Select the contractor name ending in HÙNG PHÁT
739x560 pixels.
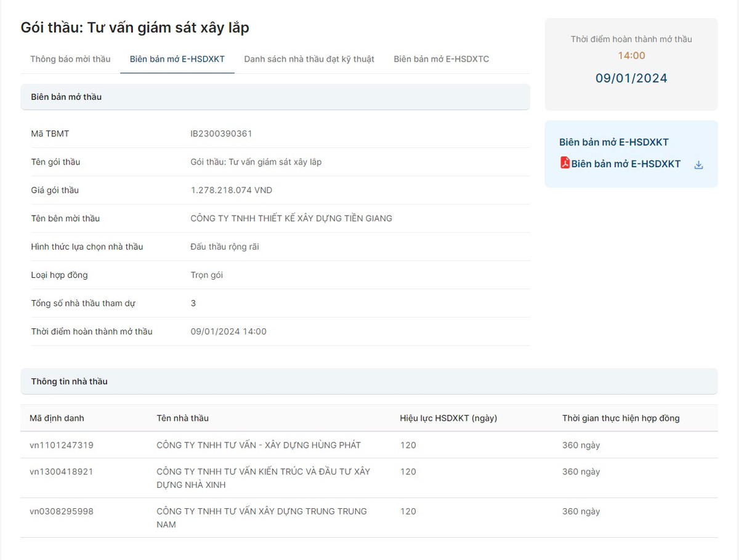point(259,445)
